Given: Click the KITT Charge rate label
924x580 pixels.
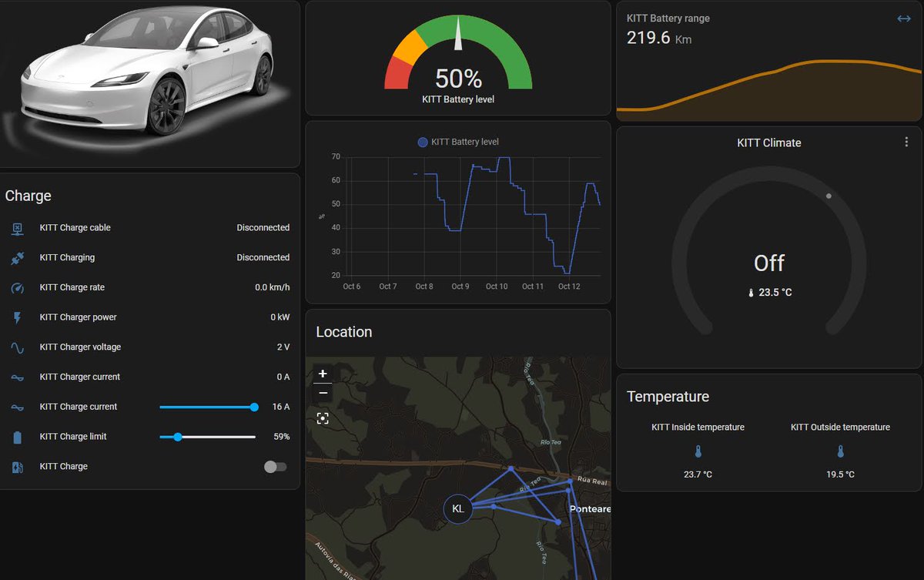Looking at the screenshot, I should point(72,288).
